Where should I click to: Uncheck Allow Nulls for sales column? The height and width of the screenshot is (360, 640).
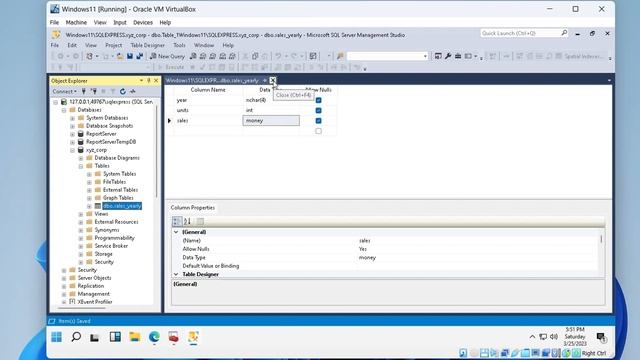(318, 120)
